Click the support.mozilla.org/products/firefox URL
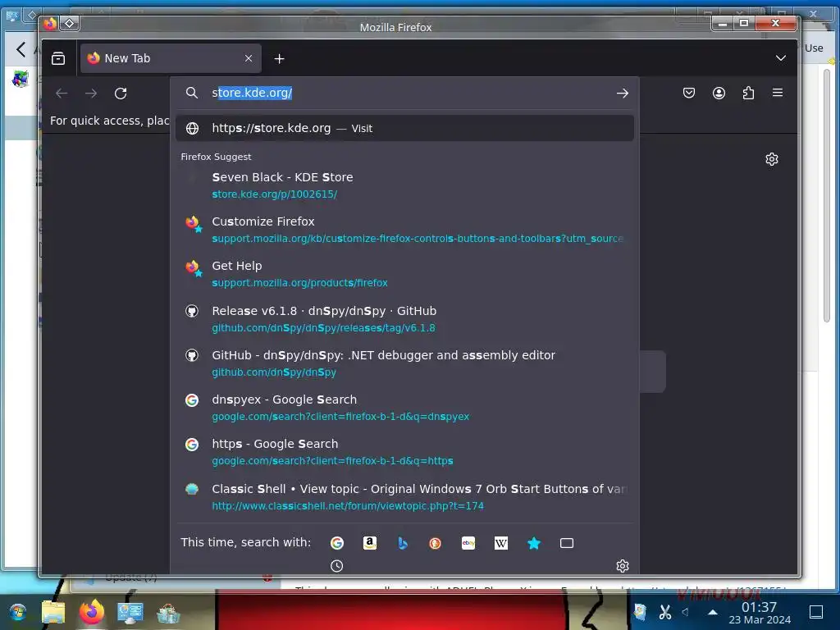The height and width of the screenshot is (630, 840). click(x=299, y=283)
